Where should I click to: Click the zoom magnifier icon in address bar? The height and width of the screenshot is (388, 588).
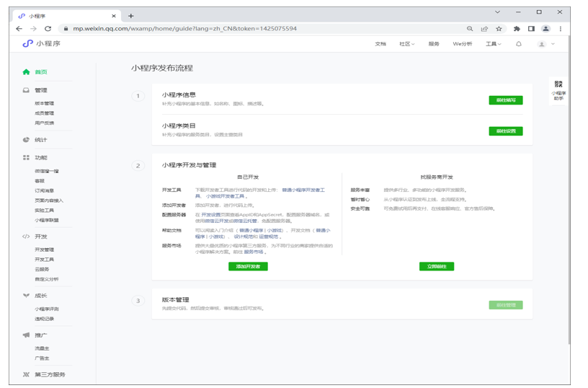(470, 29)
